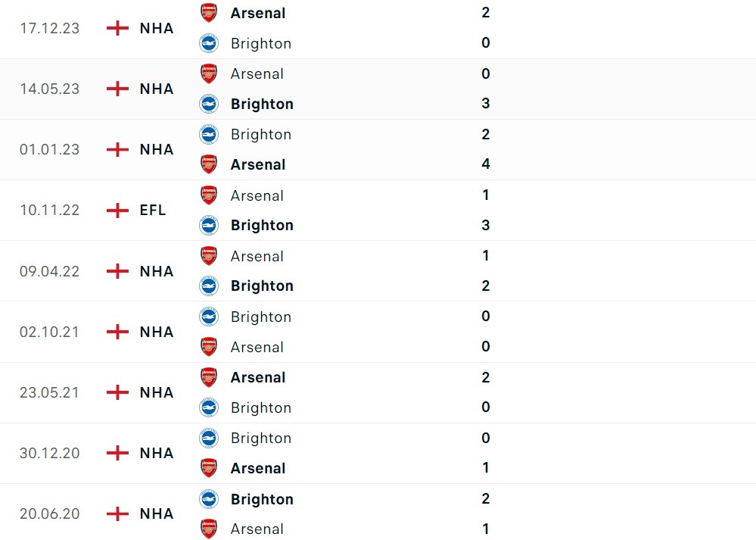Click Brighton crest in 20.06.20 match

click(208, 499)
